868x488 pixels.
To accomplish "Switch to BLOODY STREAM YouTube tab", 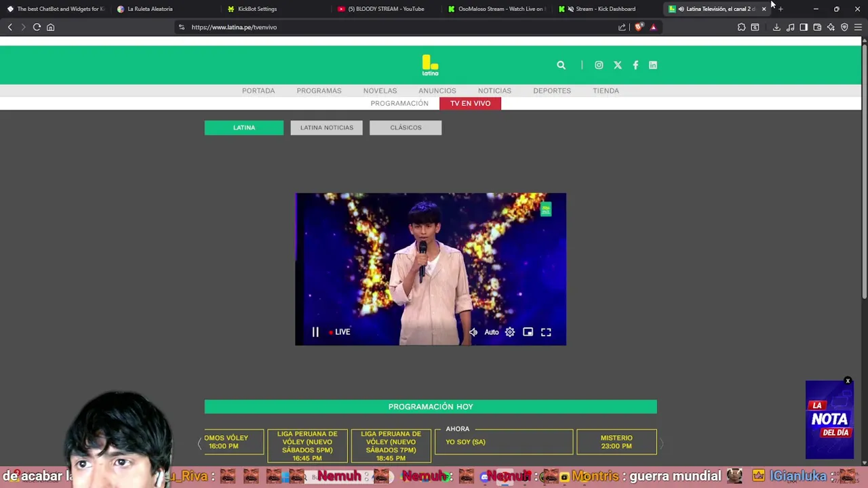I will (387, 9).
